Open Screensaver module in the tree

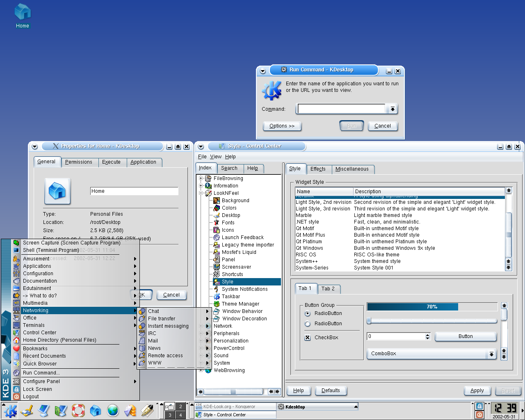pos(236,267)
